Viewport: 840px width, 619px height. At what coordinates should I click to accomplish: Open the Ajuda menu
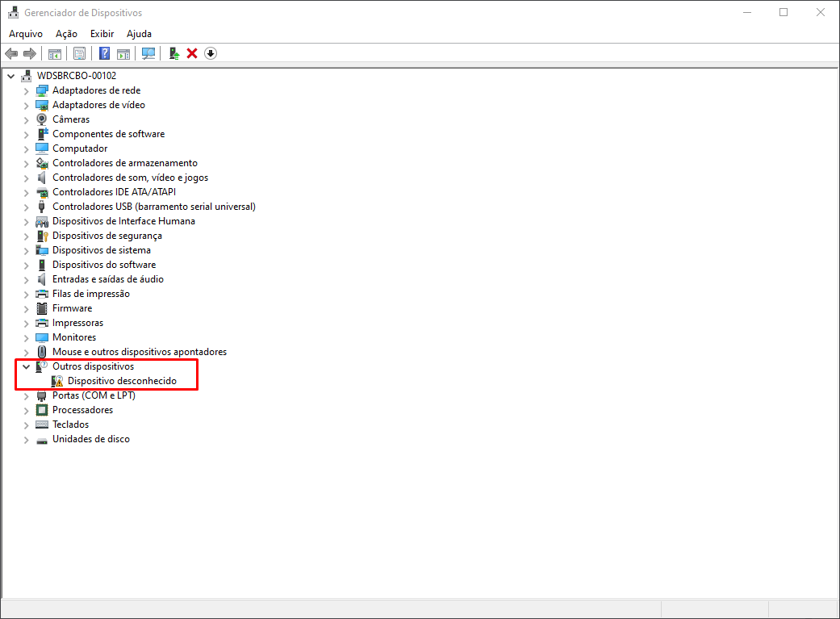[139, 34]
